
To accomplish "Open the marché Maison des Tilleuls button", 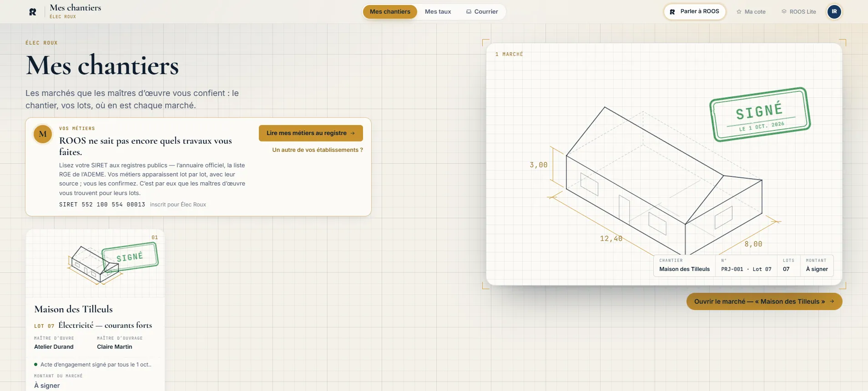I will 764,301.
